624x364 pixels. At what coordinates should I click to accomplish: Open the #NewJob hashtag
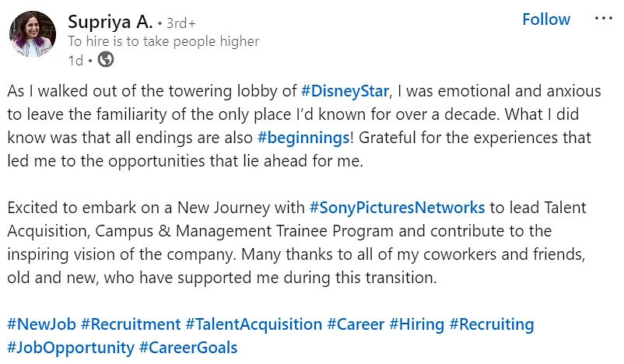(x=41, y=324)
